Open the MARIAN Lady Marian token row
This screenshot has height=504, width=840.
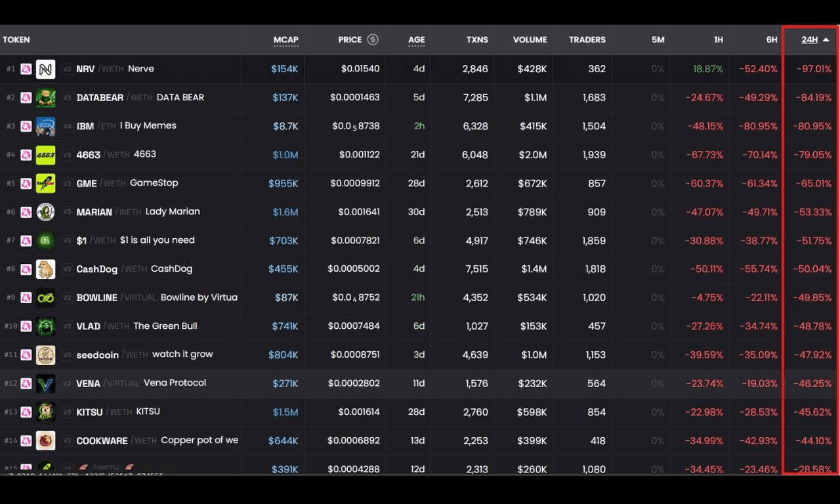[x=420, y=212]
